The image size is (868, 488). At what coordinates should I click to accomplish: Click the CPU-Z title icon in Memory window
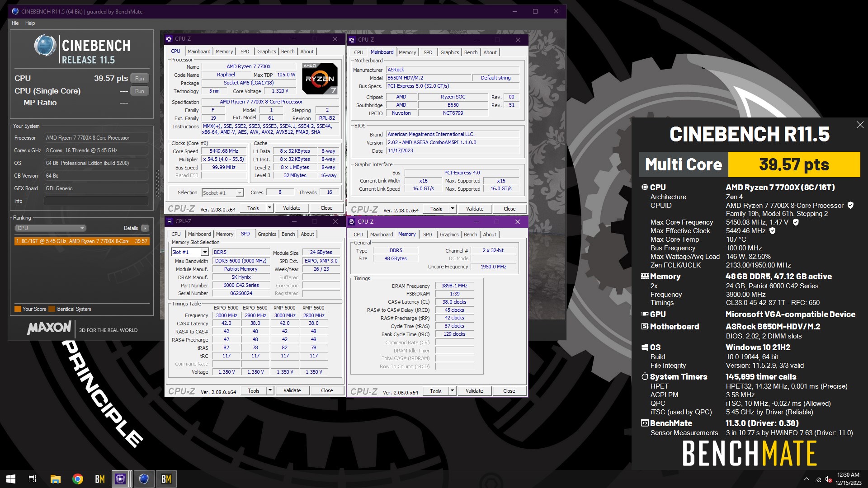[352, 222]
